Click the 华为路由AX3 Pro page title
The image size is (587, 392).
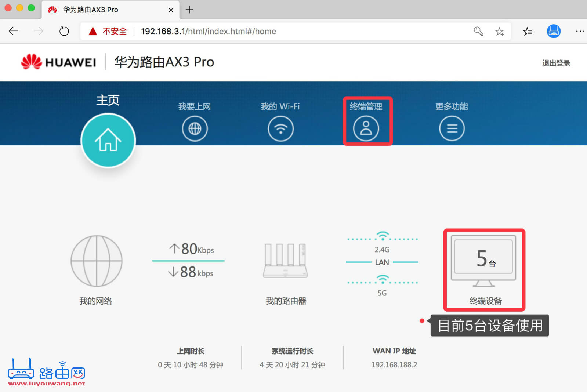(164, 62)
